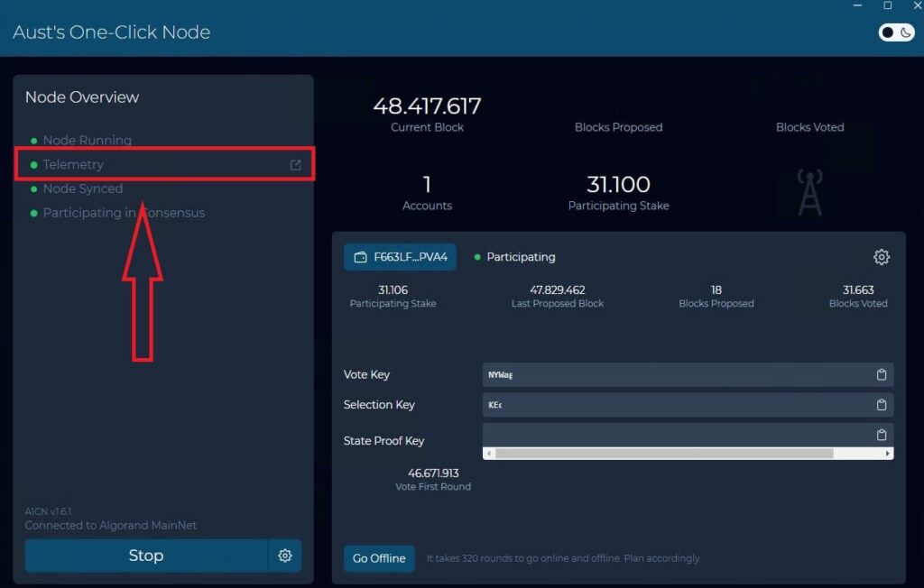Select the Telemetry status item
This screenshot has height=588, width=924.
click(x=73, y=165)
